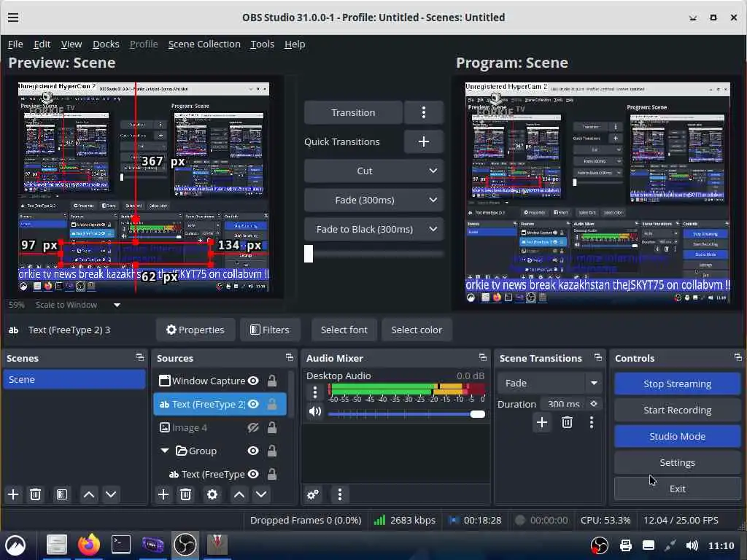Open Fade (300ms) quick transition dropdown
Screen dimensions: 747x560
click(374, 200)
